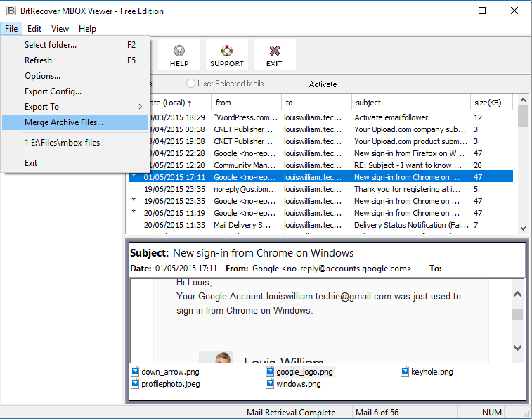The width and height of the screenshot is (532, 419).
Task: Open the File menu
Action: coord(11,29)
